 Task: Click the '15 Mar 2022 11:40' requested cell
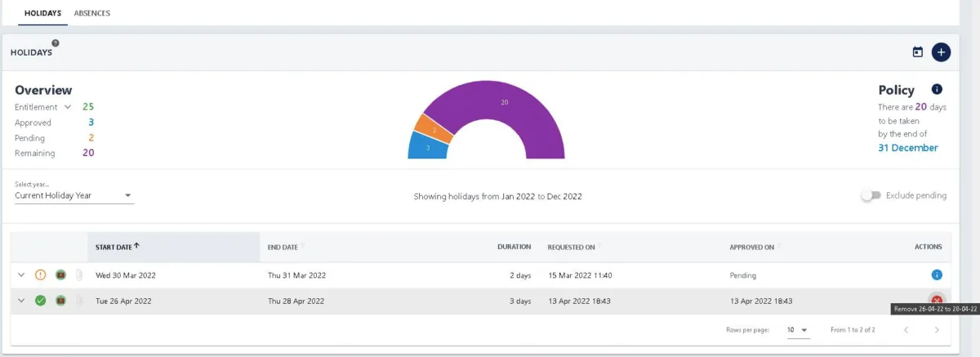click(x=580, y=275)
